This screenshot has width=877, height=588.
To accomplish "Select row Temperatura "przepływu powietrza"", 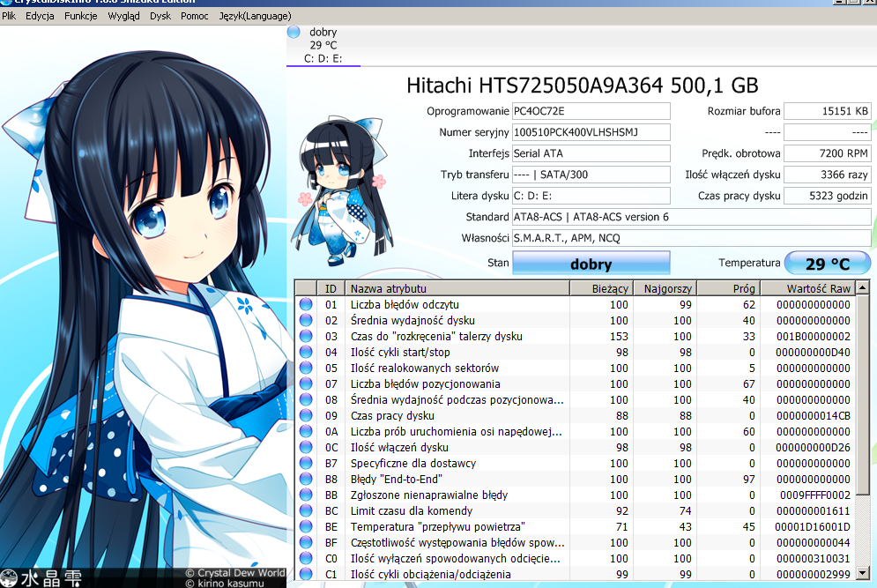I will (x=575, y=526).
